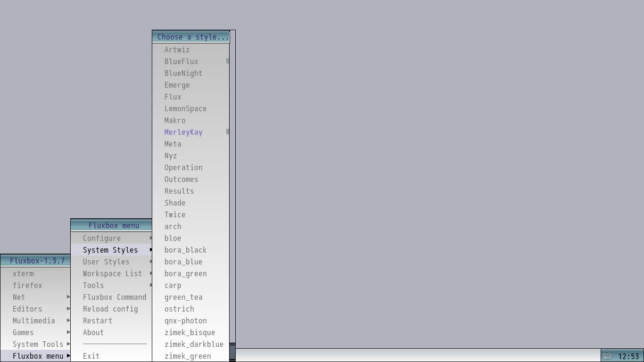Open the User Styles submenu

click(111, 262)
